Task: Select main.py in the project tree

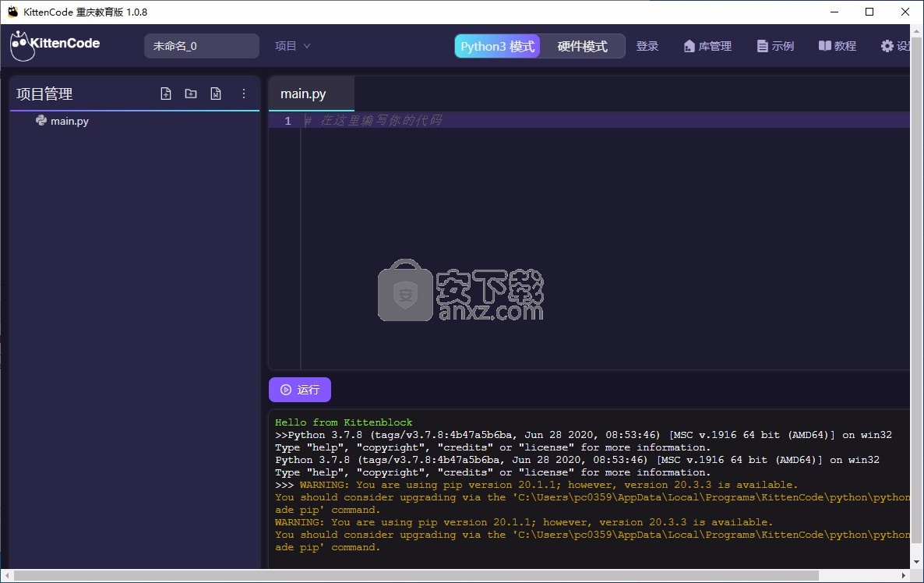Action: [x=69, y=121]
